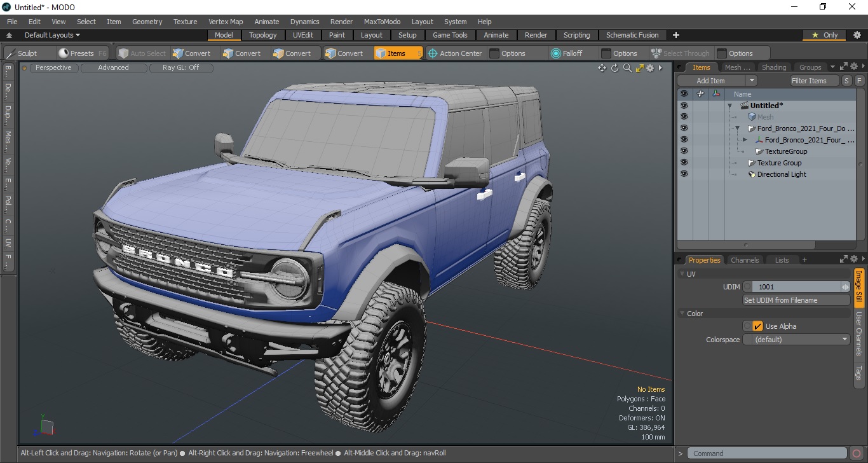Toggle visibility of the Mesh item

684,117
